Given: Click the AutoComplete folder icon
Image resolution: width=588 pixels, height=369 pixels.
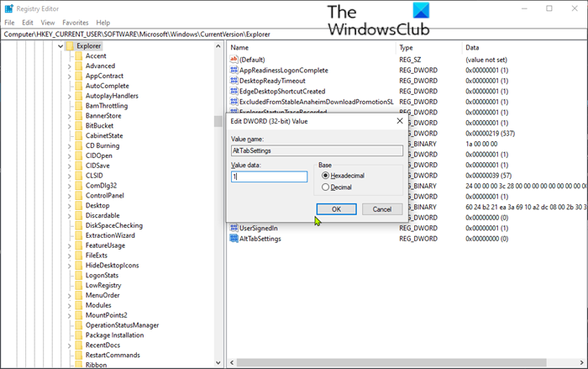Looking at the screenshot, I should [78, 86].
